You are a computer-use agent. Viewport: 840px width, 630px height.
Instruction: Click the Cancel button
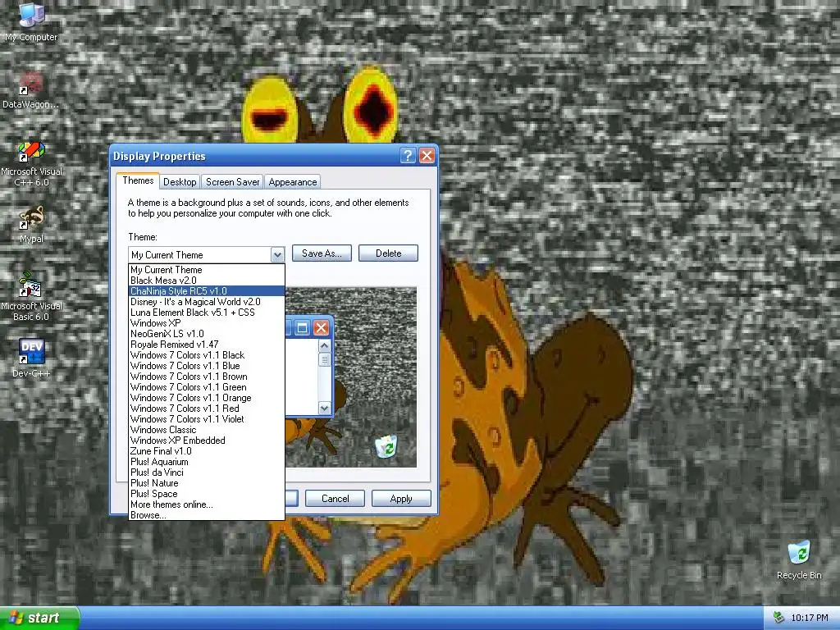pyautogui.click(x=335, y=499)
